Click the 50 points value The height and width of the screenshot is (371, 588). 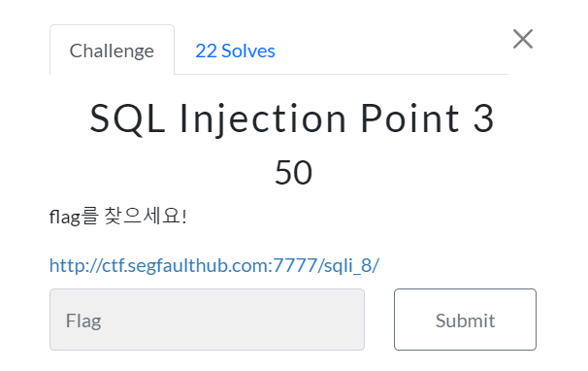click(x=293, y=173)
